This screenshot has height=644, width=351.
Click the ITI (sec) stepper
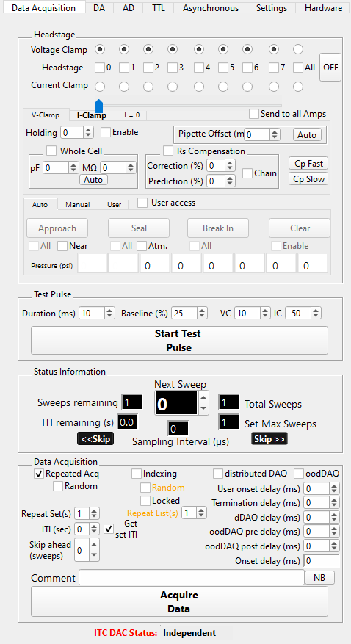[94, 529]
